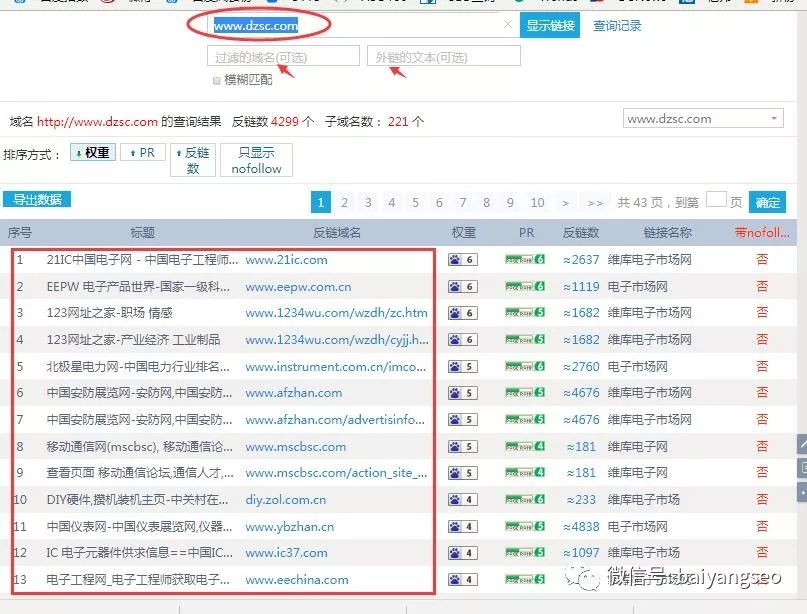807x614 pixels.
Task: Open link www.1234wu.com/wzdh/zc.htm
Action: 337,313
